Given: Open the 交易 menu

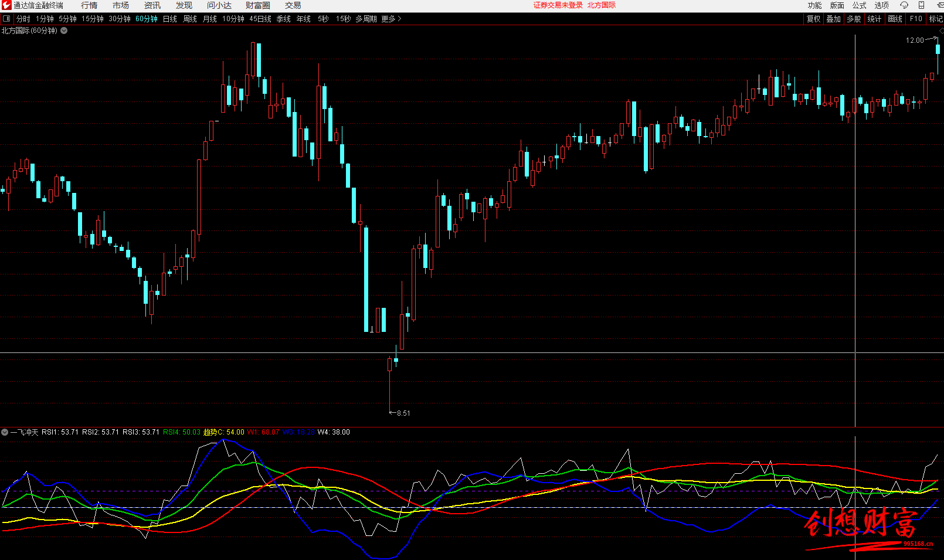Looking at the screenshot, I should point(293,5).
